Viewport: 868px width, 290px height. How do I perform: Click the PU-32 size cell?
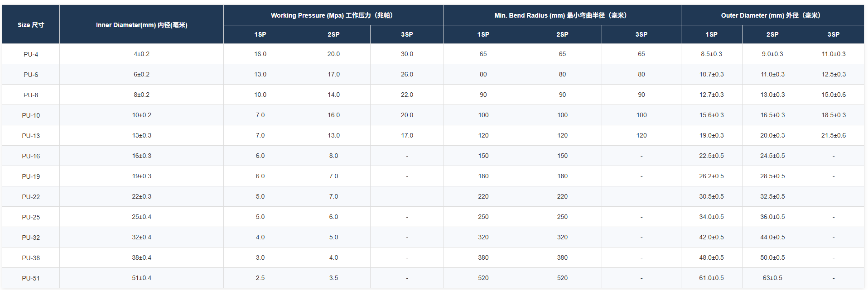click(31, 238)
